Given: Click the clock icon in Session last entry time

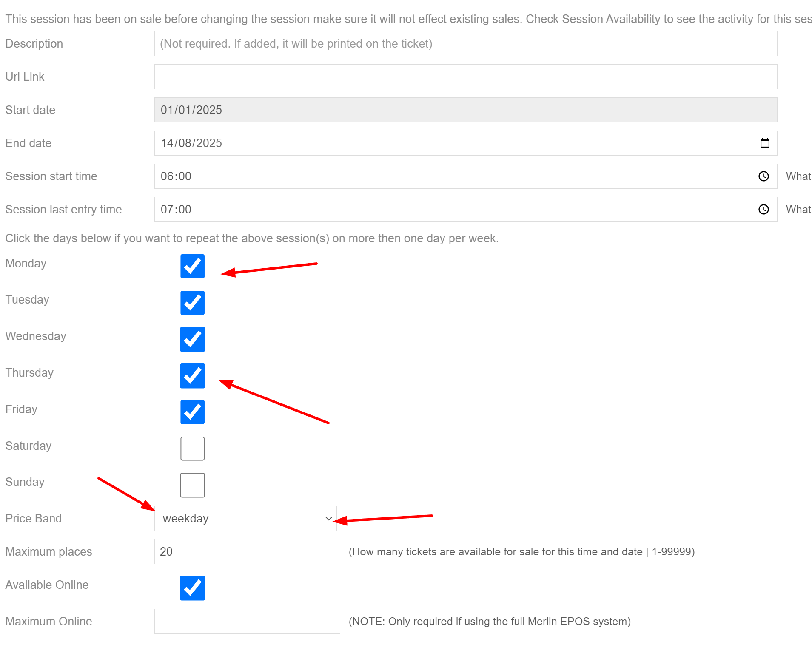Looking at the screenshot, I should 764,209.
